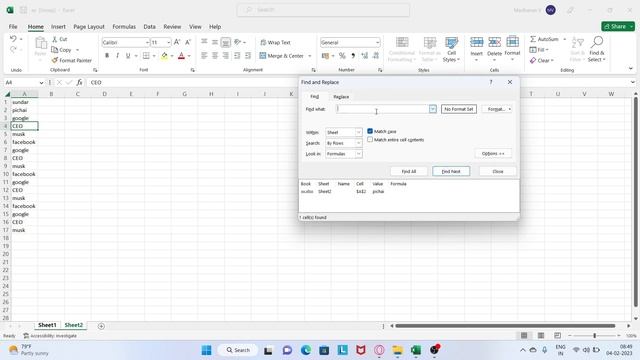Open the Format cells menu icon
640x360 pixels.
[512, 42]
